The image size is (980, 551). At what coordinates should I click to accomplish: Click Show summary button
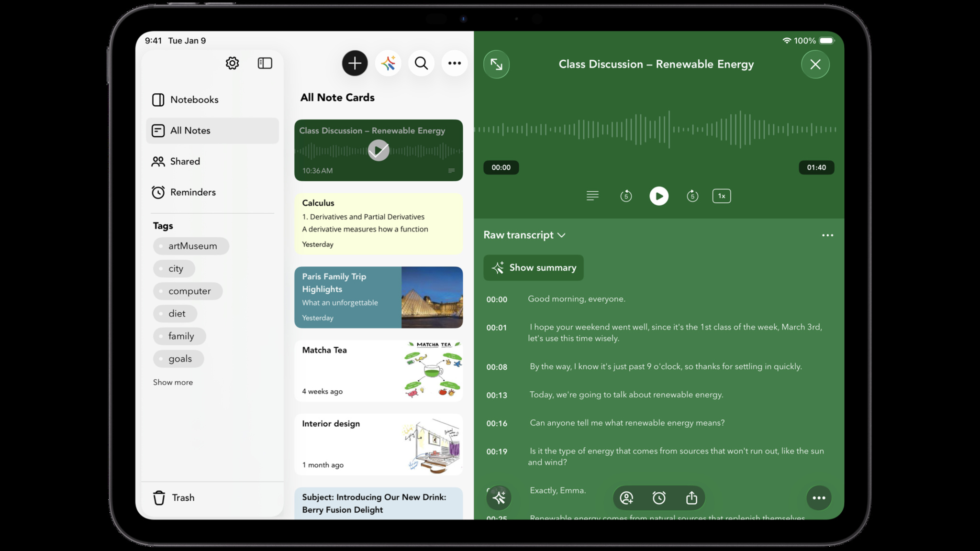click(534, 267)
